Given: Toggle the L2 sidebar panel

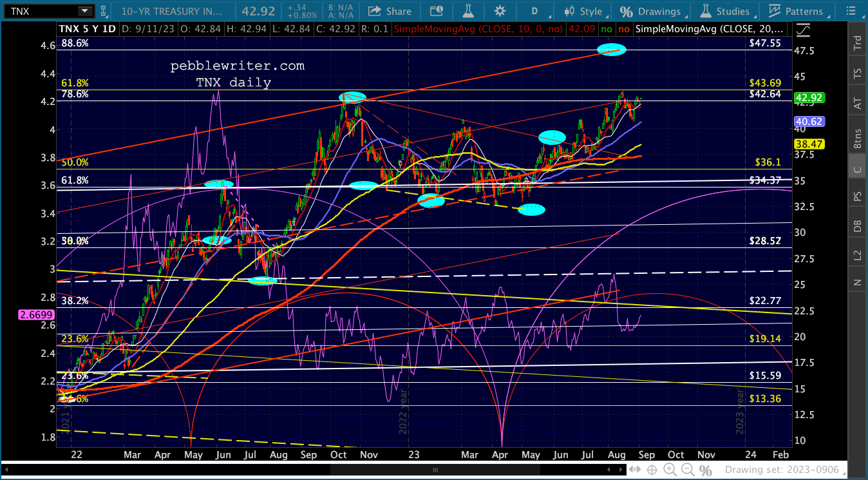Looking at the screenshot, I should click(x=857, y=254).
